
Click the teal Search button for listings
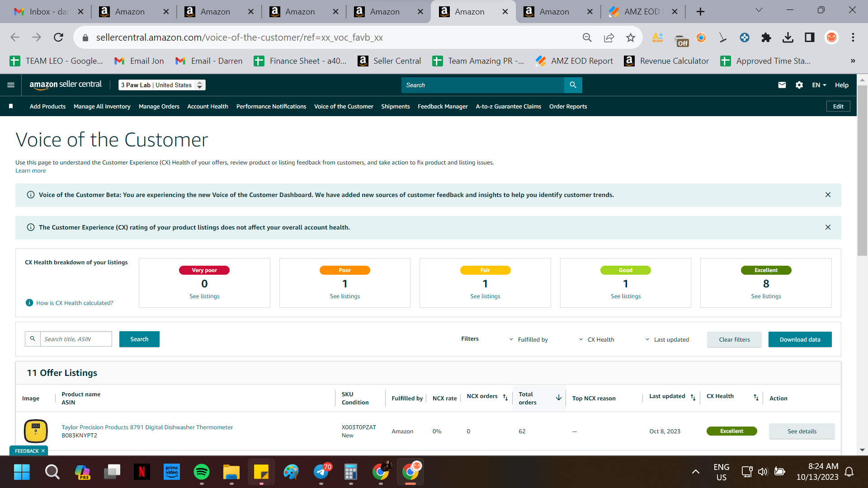(139, 339)
